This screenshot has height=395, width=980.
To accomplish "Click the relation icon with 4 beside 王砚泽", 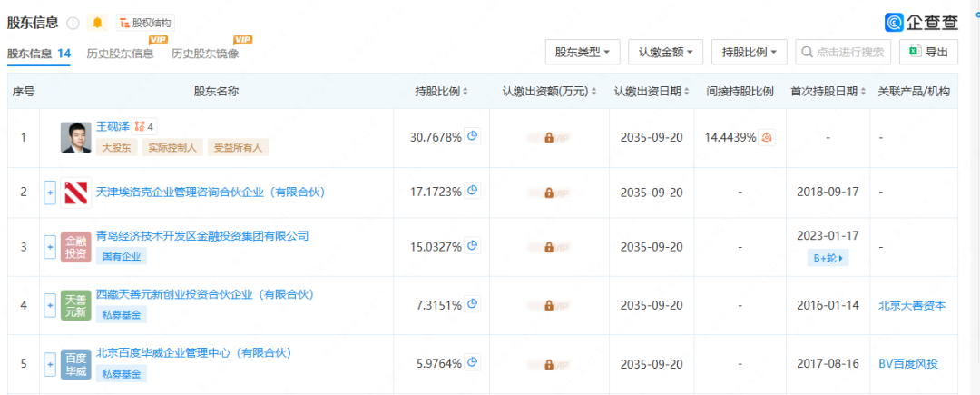I will point(144,127).
